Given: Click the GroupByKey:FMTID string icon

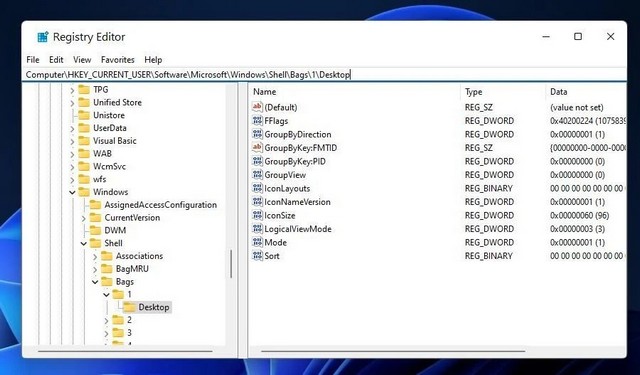Looking at the screenshot, I should coord(257,147).
